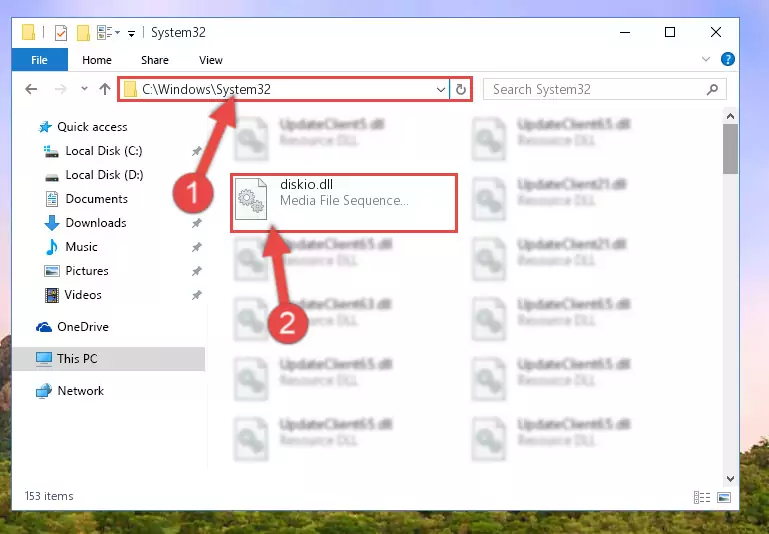Screen dimensions: 769x534
Task: Minimize the System32 window
Action: 625,32
